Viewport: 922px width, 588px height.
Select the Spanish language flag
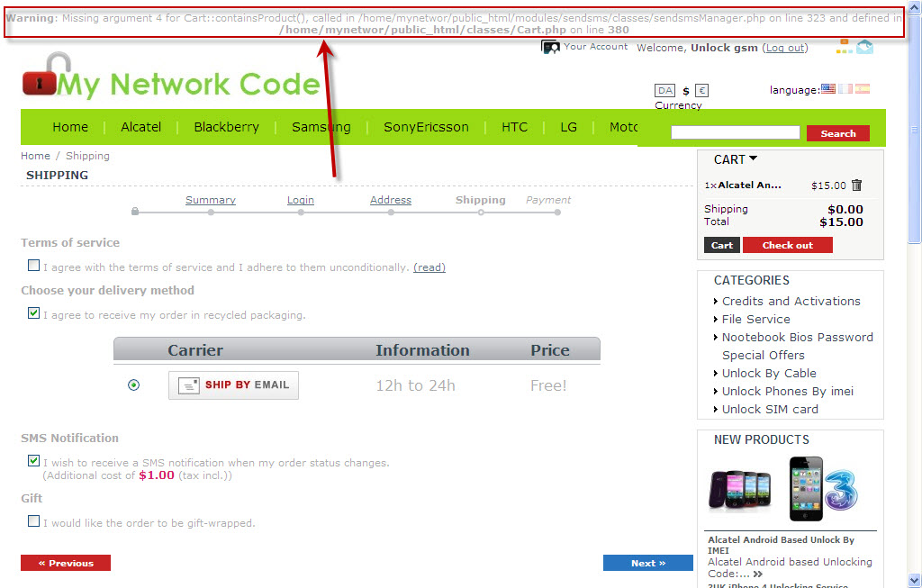click(x=862, y=89)
